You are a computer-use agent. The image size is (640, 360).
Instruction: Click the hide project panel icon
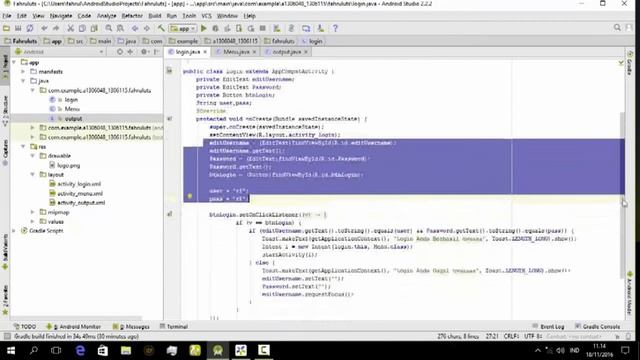point(156,52)
